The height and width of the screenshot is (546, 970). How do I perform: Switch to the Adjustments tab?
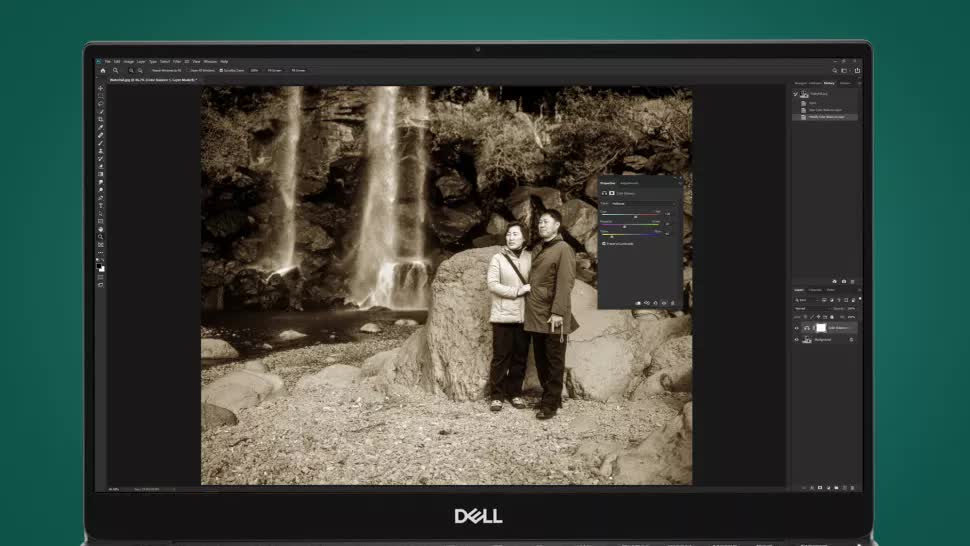click(x=629, y=183)
